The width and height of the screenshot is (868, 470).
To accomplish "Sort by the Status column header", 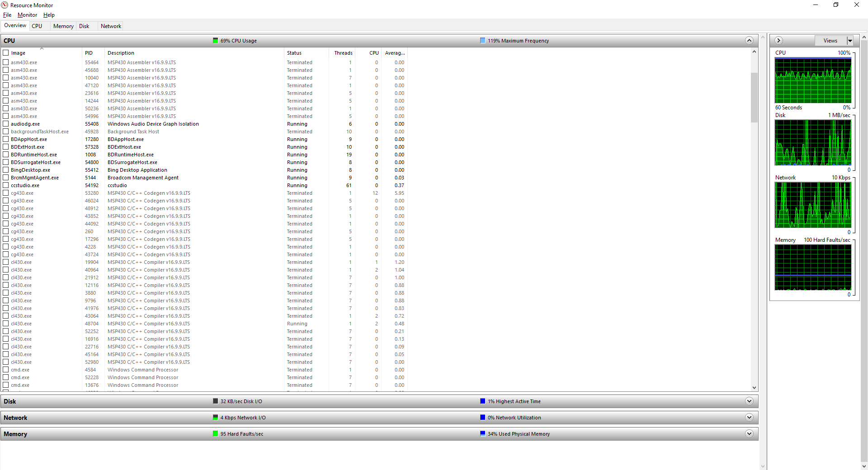I will pos(307,53).
